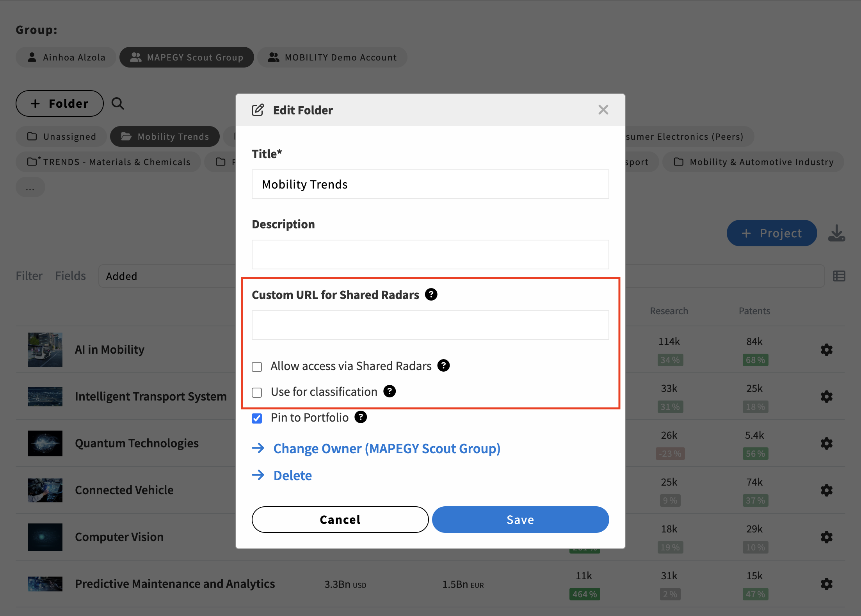
Task: Open Predictive Maintenance and Analytics thumbnail
Action: click(45, 584)
